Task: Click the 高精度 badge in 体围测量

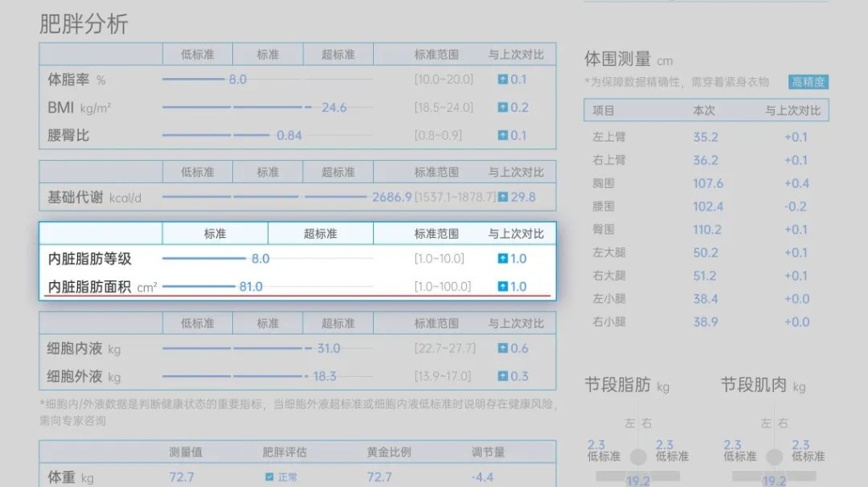Action: (x=808, y=82)
